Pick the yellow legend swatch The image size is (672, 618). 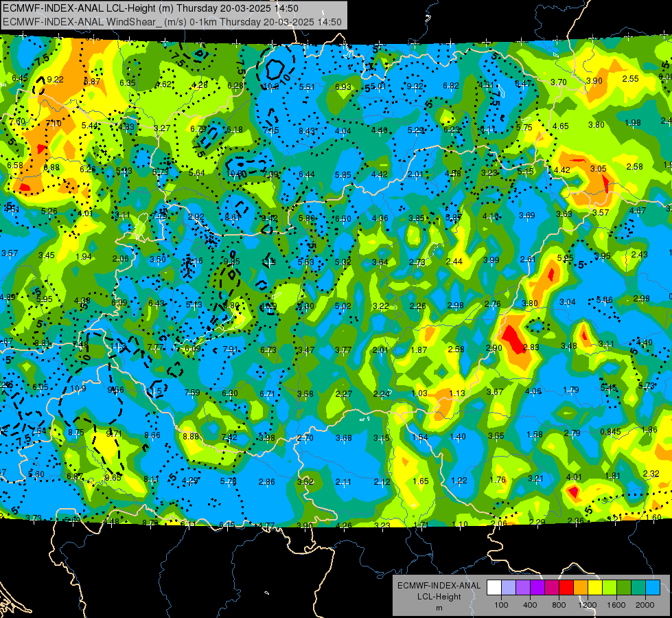[595, 588]
